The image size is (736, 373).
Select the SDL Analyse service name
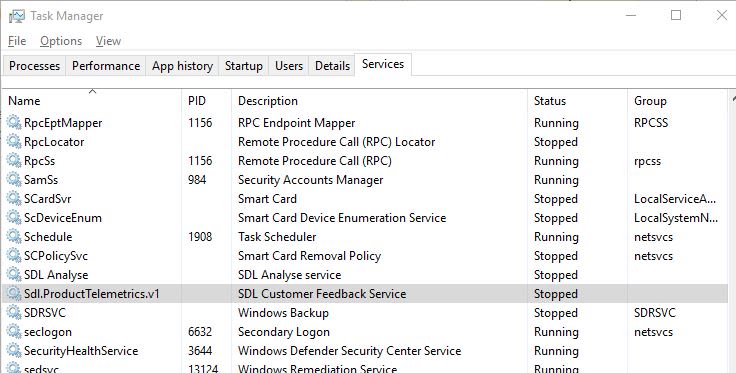(56, 275)
